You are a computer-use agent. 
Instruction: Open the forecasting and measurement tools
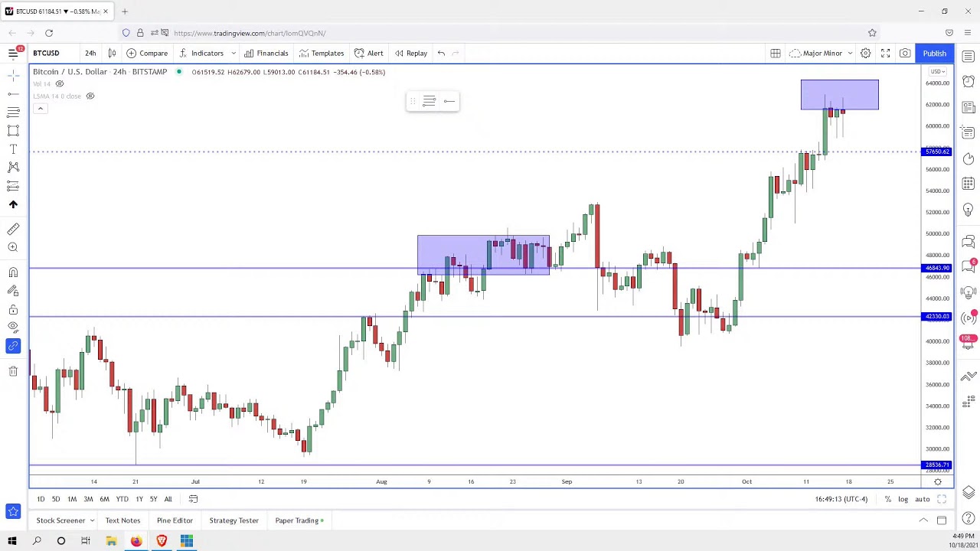[13, 186]
